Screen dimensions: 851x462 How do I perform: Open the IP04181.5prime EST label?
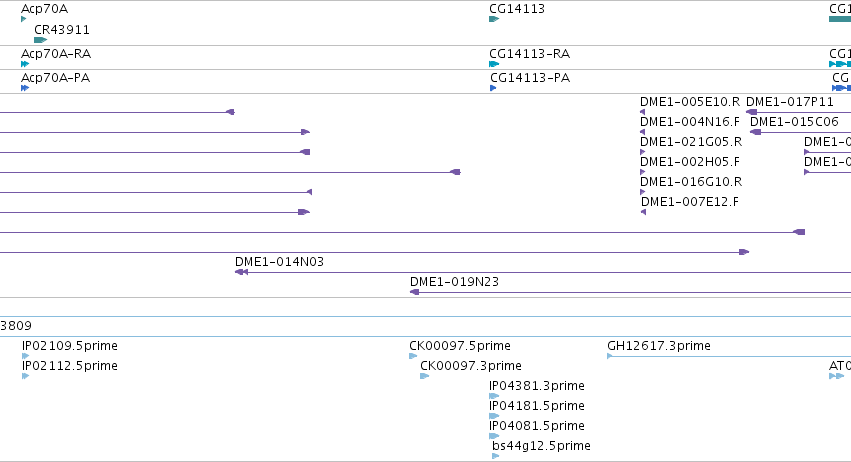537,406
